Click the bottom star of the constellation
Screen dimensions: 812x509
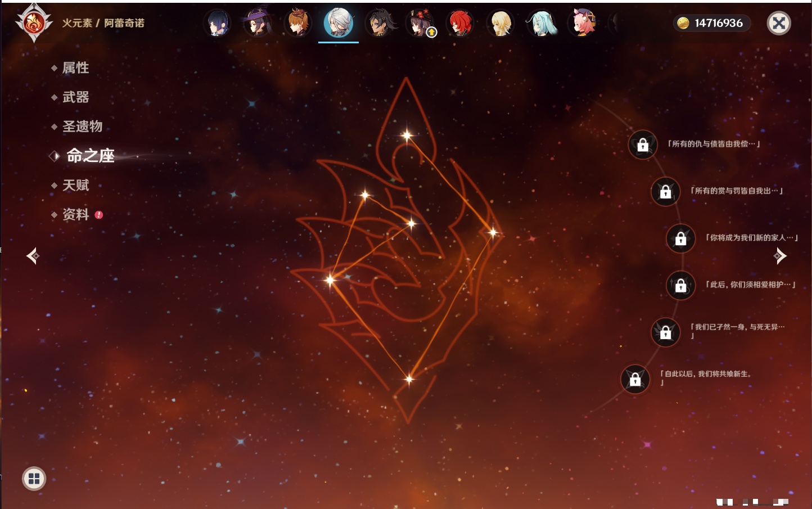tap(409, 379)
